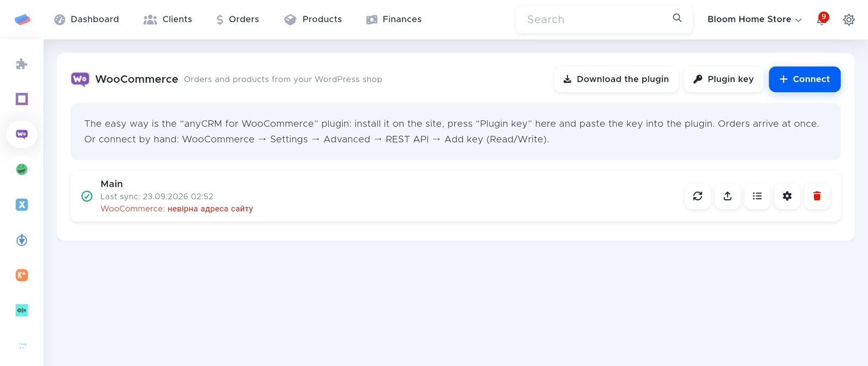Open the shopping cart sidebar integration
Viewport: 868px width, 366px height.
(x=22, y=345)
